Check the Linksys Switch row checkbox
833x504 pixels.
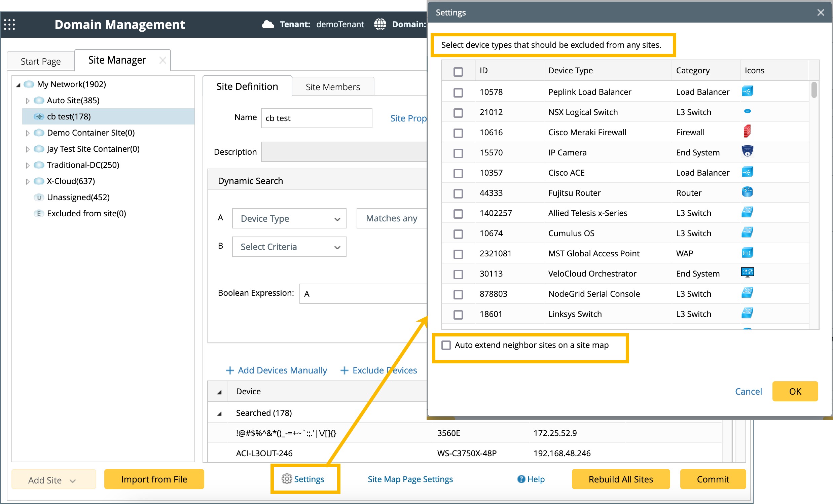tap(458, 315)
